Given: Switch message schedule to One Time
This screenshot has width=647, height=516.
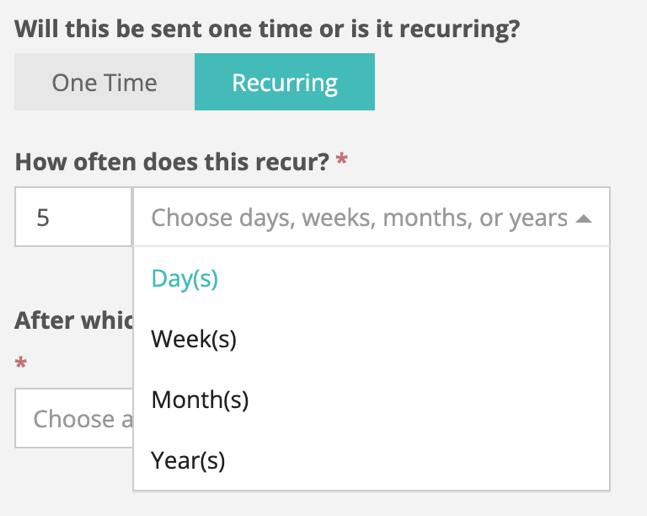Looking at the screenshot, I should (104, 82).
